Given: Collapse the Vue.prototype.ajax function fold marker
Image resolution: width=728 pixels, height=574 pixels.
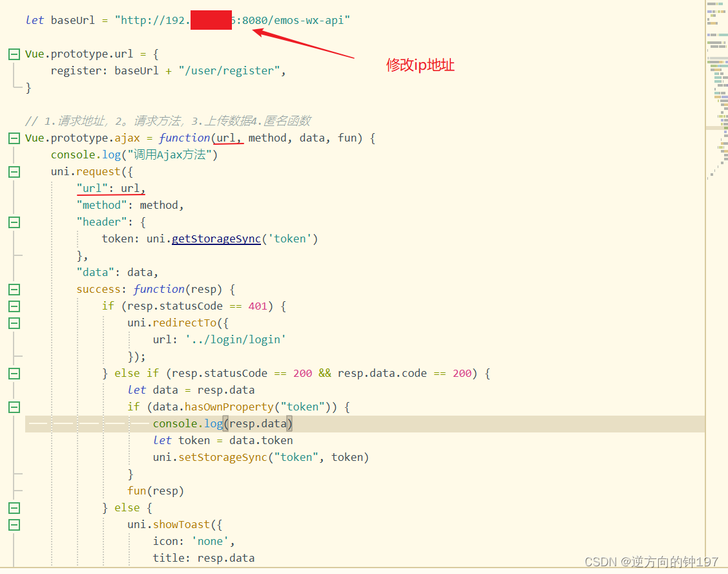Looking at the screenshot, I should 14,138.
